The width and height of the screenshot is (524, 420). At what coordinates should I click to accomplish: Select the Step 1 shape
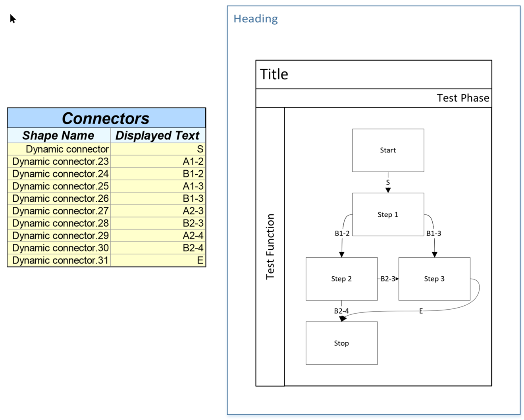(x=387, y=215)
